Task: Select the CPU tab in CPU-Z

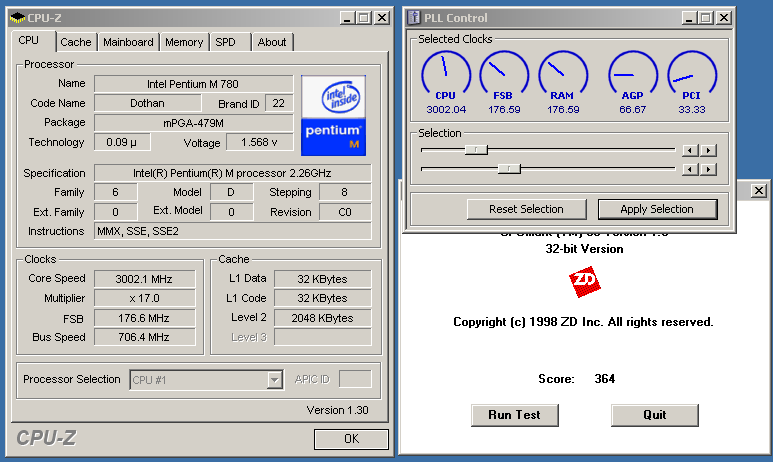Action: click(x=29, y=40)
